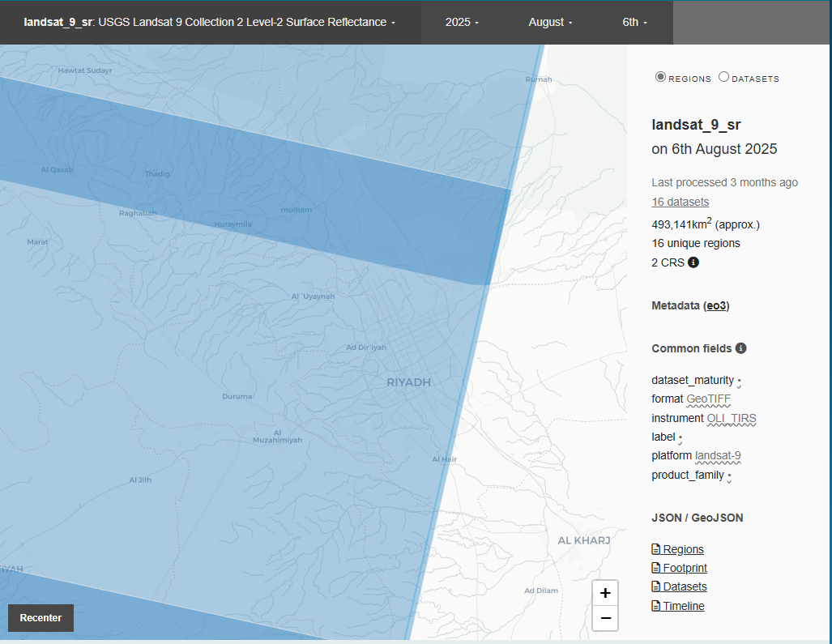Click the info icon beside 2 CRS

(693, 262)
